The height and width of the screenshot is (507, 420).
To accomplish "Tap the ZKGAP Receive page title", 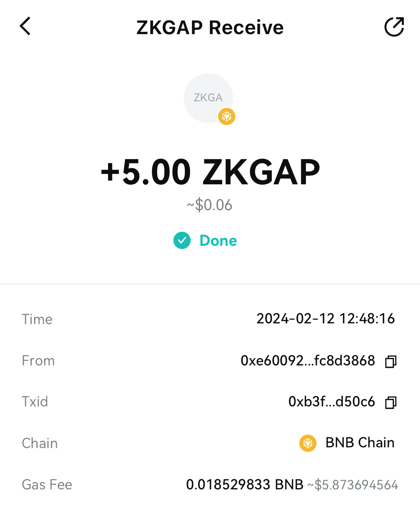I will [210, 27].
